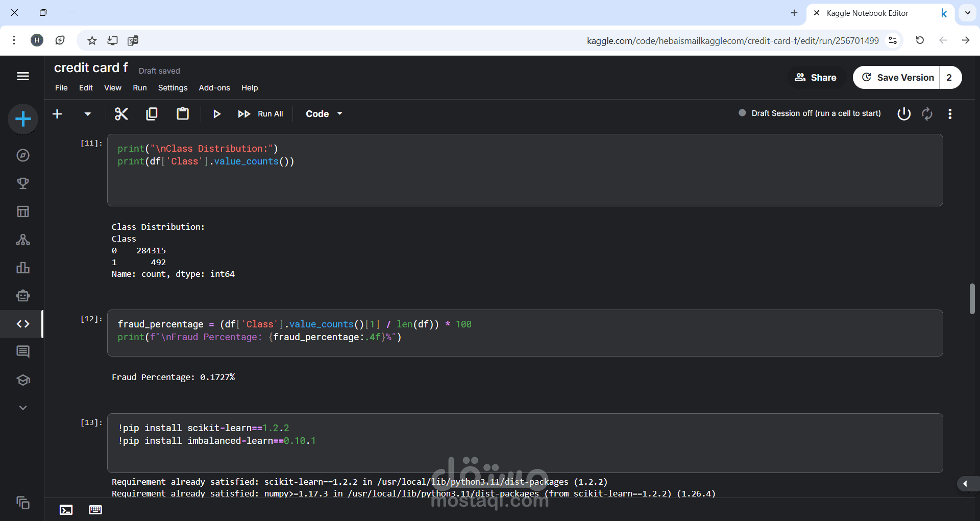Run current cell with play icon

tap(216, 114)
